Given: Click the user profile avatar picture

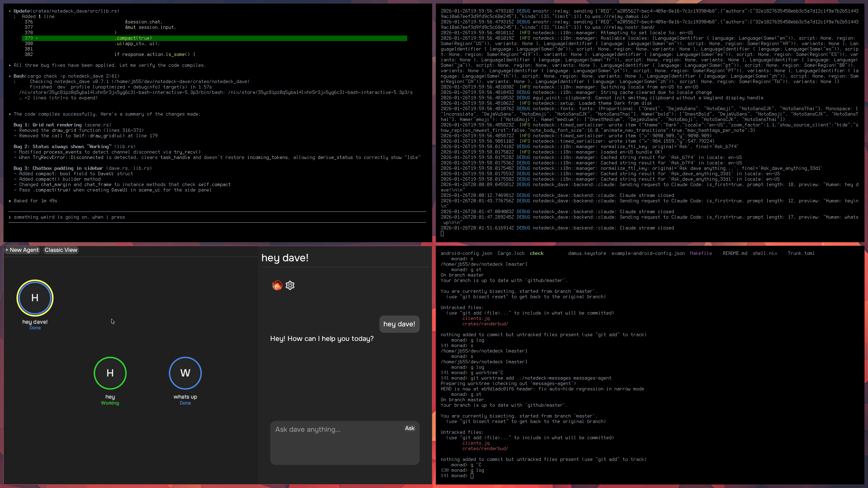Looking at the screenshot, I should tap(277, 285).
